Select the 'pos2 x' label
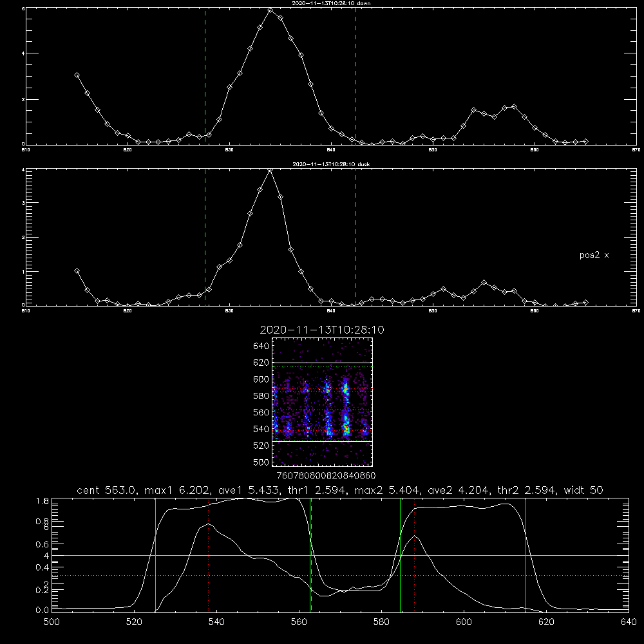This screenshot has width=644, height=644. pyautogui.click(x=594, y=255)
